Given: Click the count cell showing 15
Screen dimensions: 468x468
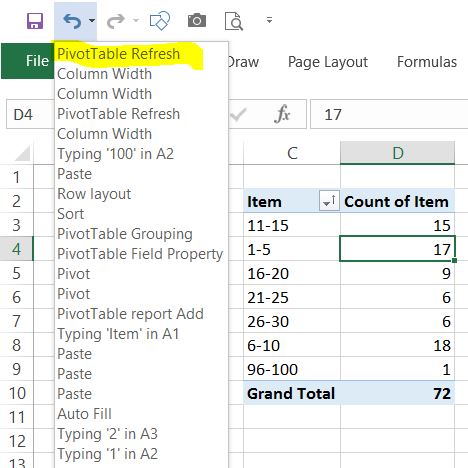Looking at the screenshot, I should (397, 225).
